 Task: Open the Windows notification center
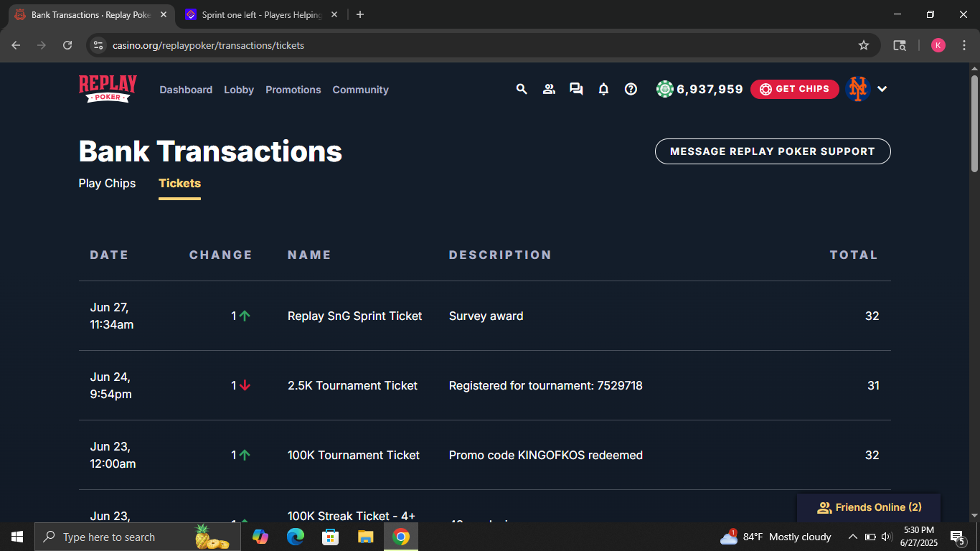(x=958, y=537)
